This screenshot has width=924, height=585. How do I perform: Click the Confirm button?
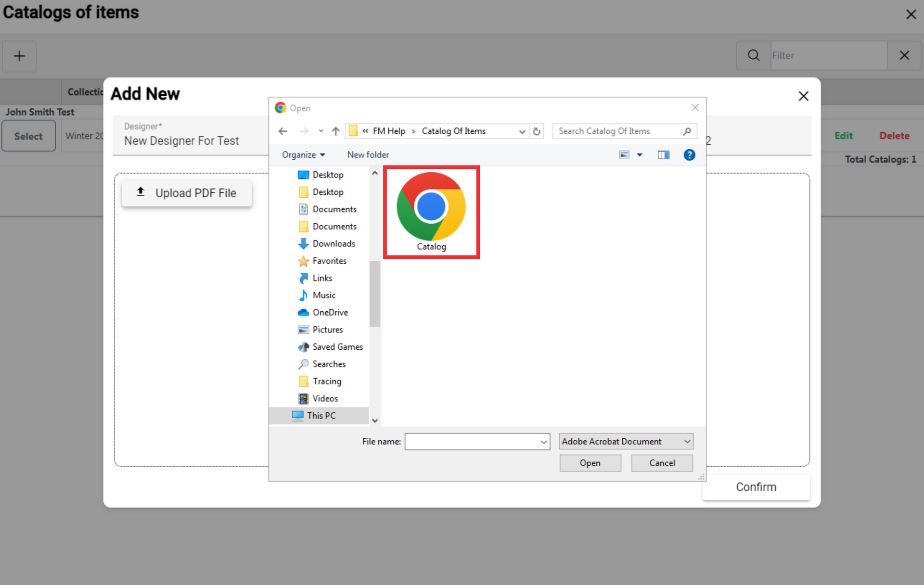[756, 487]
